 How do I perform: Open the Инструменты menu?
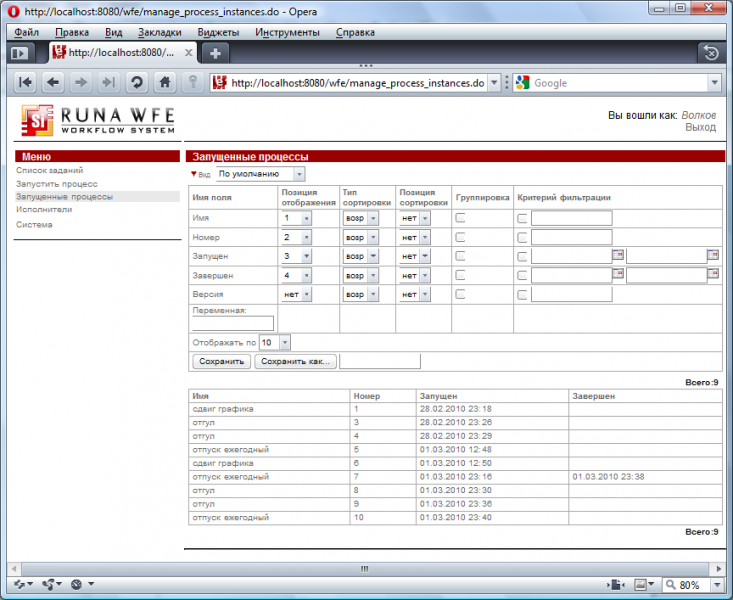tap(287, 32)
